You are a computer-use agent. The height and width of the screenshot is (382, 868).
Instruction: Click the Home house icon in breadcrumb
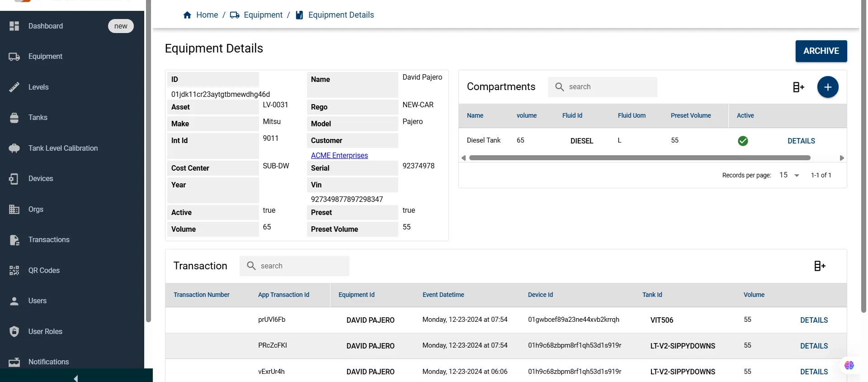187,15
